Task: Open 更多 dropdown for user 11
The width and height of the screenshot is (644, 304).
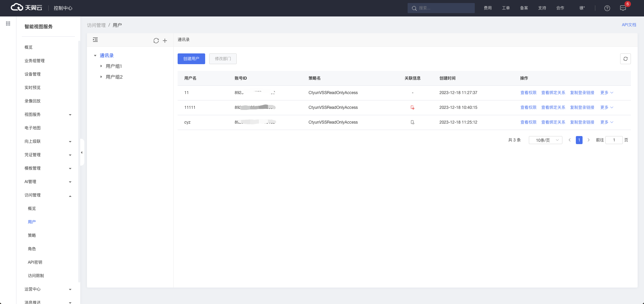Action: 606,93
